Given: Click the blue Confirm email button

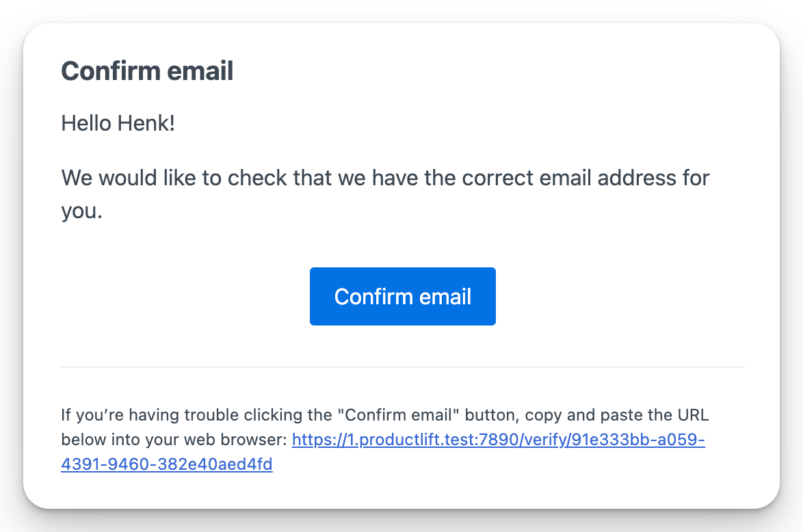Looking at the screenshot, I should [402, 296].
